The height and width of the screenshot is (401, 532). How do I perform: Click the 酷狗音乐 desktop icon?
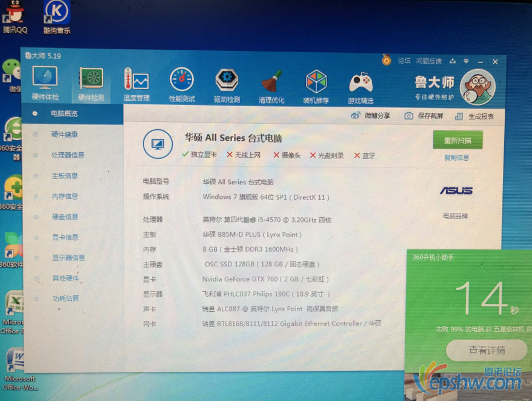[x=57, y=18]
